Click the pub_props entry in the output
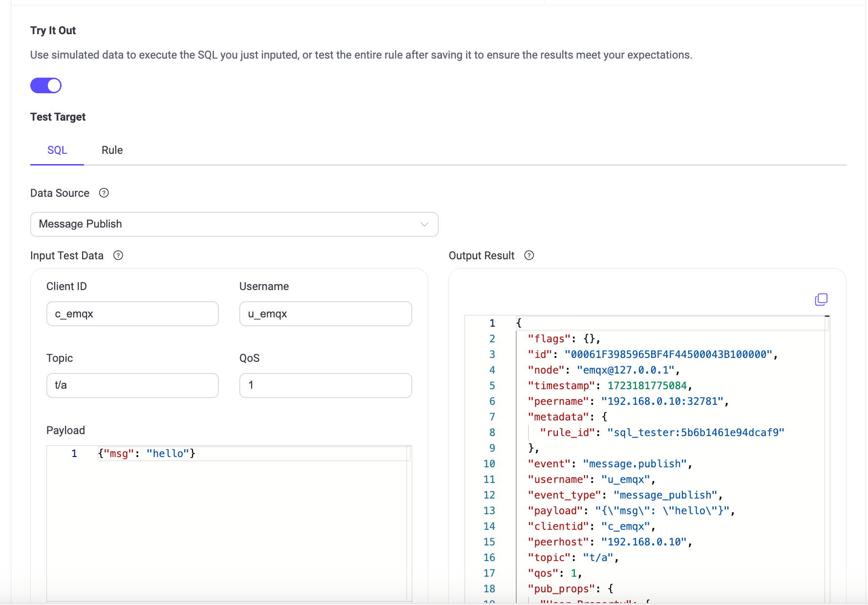The height and width of the screenshot is (605, 868). click(x=562, y=588)
